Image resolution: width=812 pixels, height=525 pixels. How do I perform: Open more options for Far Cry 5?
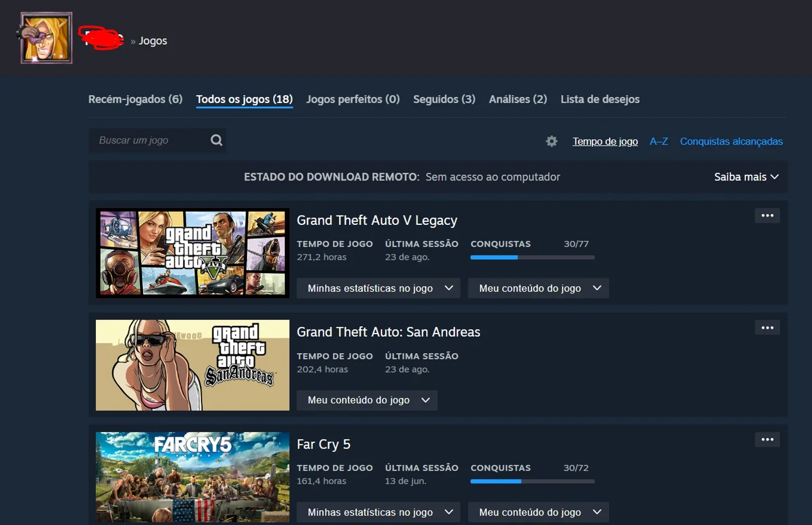pos(767,440)
